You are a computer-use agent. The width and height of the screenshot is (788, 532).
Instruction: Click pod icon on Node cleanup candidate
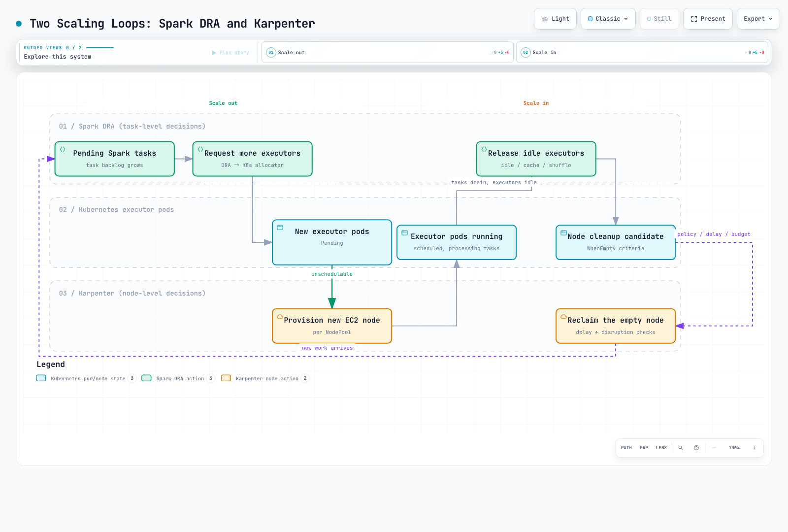(x=563, y=233)
